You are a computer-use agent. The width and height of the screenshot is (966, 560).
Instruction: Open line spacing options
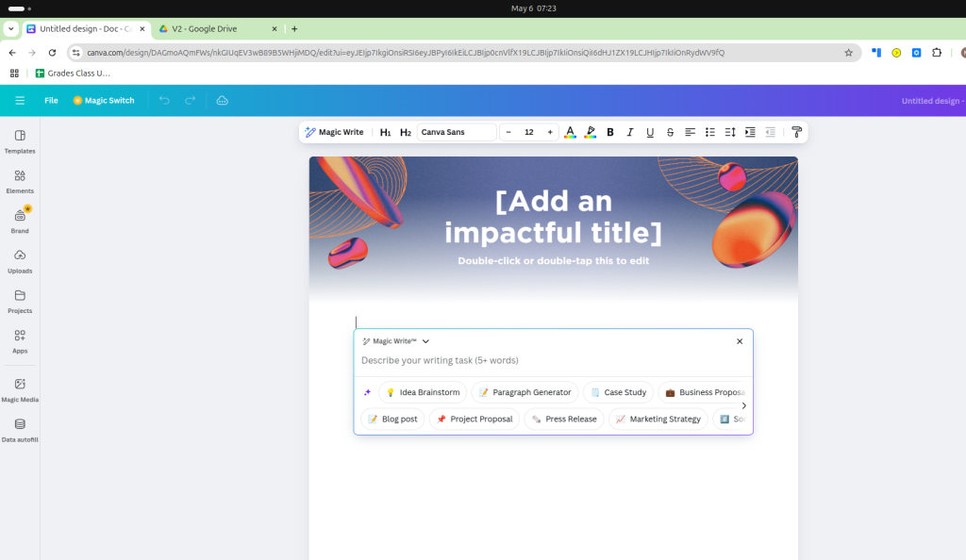click(x=730, y=132)
